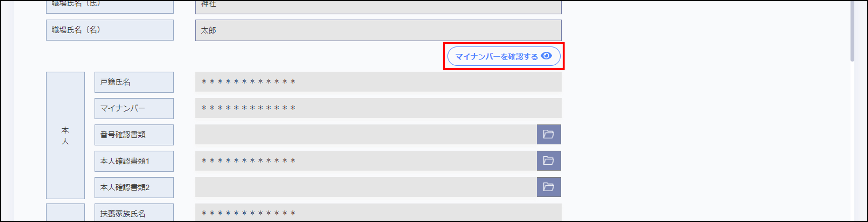Screen dimensions: 868x222
Task: Click the masked 扶養家族氏名 field
Action: tap(378, 213)
